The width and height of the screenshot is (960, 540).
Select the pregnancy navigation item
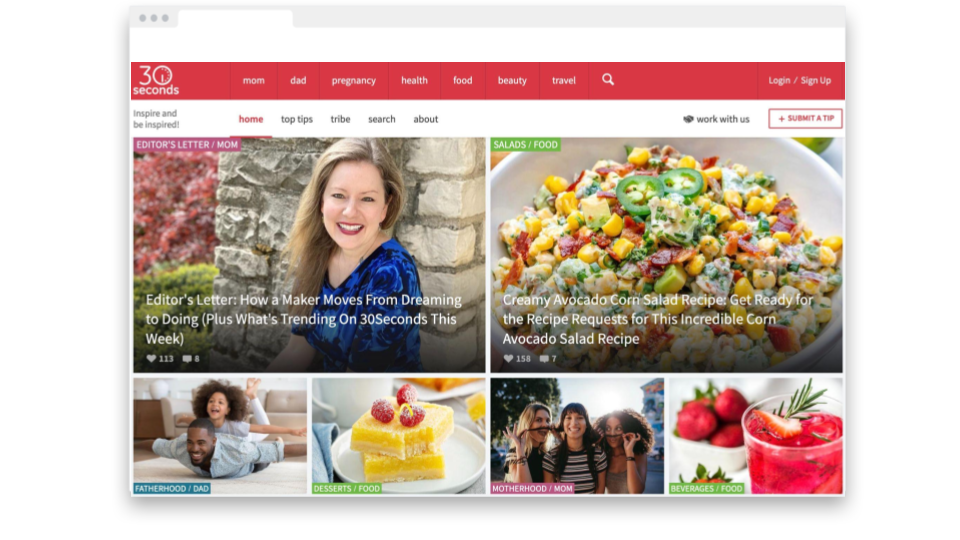coord(354,80)
